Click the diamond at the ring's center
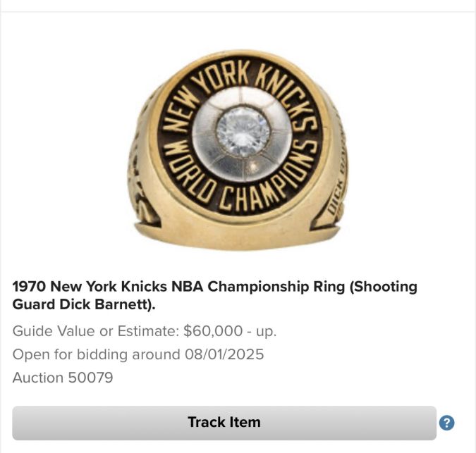The width and height of the screenshot is (476, 453). [x=243, y=132]
